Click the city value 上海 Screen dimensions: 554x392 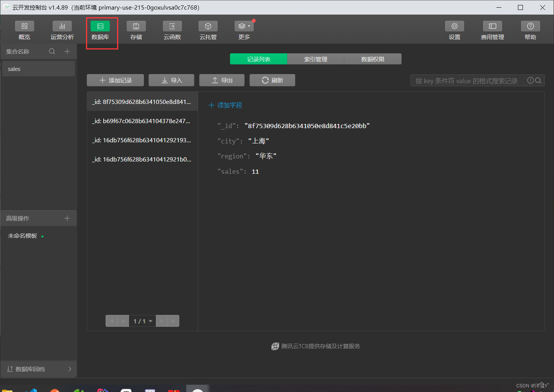pyautogui.click(x=258, y=141)
